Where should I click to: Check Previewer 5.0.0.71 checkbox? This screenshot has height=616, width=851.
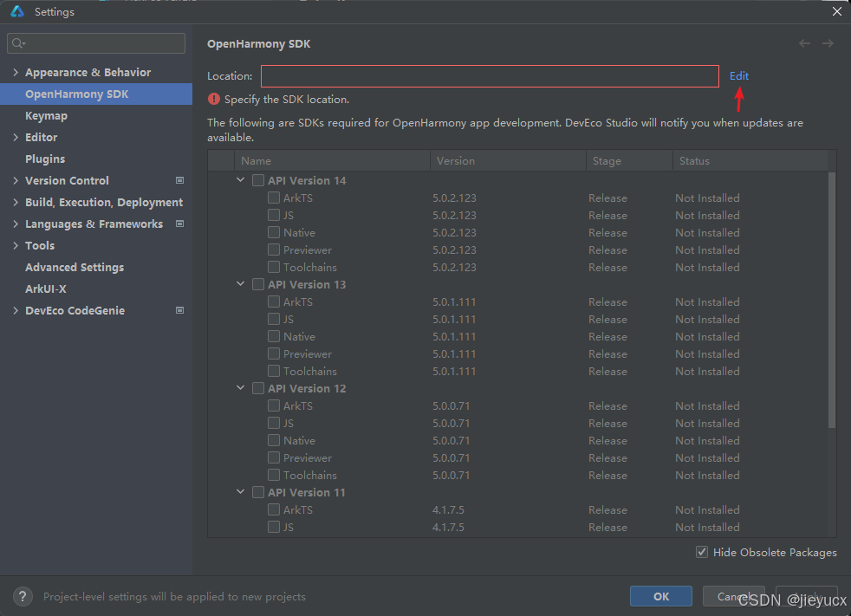(274, 457)
